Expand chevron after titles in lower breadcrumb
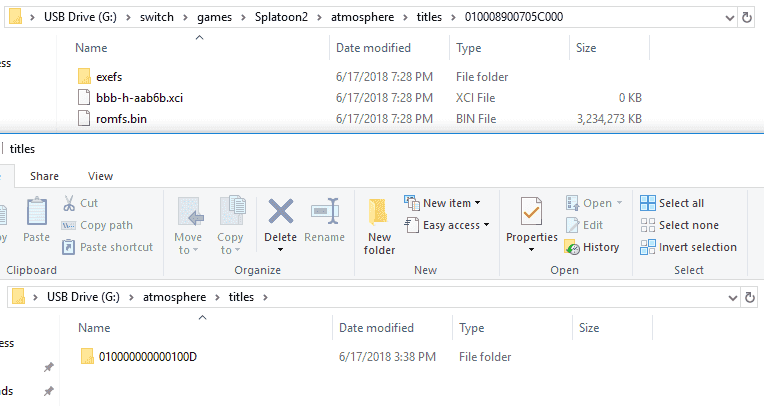This screenshot has width=764, height=406. click(266, 297)
